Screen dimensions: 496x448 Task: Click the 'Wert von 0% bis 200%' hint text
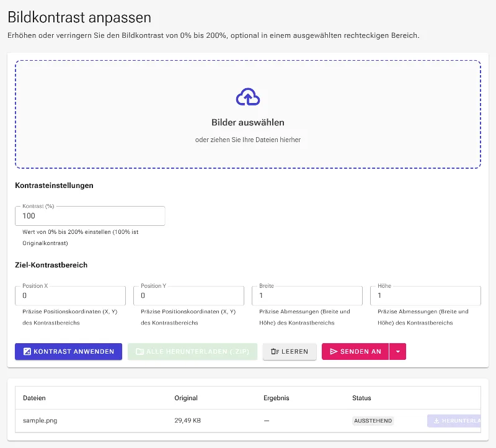click(x=81, y=238)
